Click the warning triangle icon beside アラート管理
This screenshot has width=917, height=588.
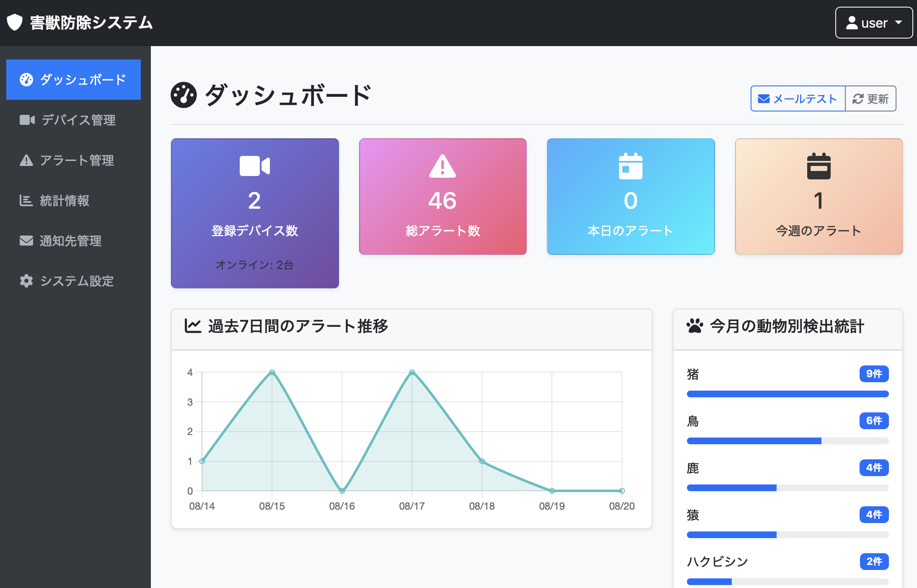click(26, 160)
